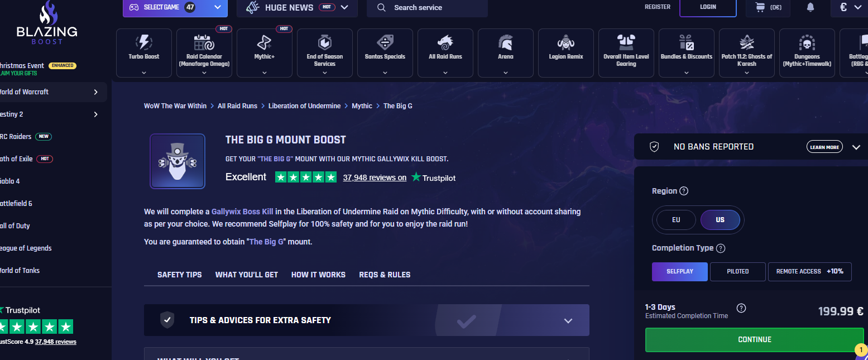
Task: Open Patch 11.2 Ghosts of K'aresh icon
Action: (747, 42)
